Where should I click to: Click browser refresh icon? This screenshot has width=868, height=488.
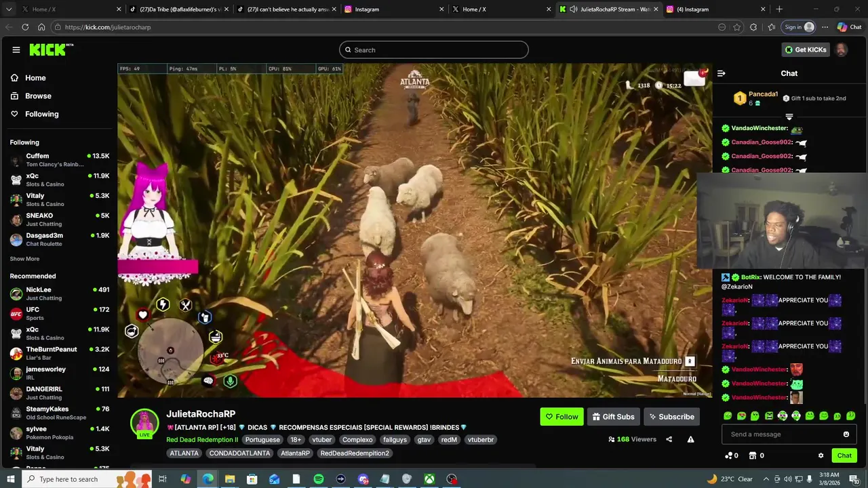coord(25,27)
